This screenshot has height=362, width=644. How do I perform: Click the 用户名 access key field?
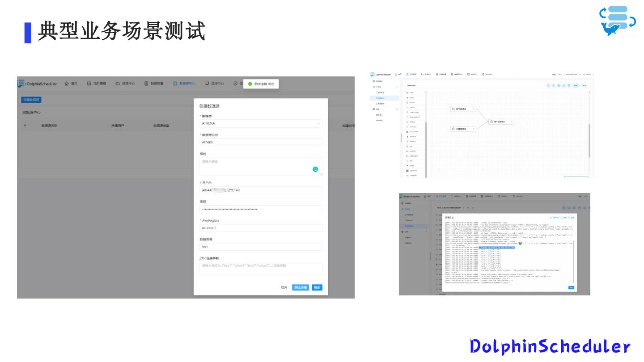coord(261,190)
